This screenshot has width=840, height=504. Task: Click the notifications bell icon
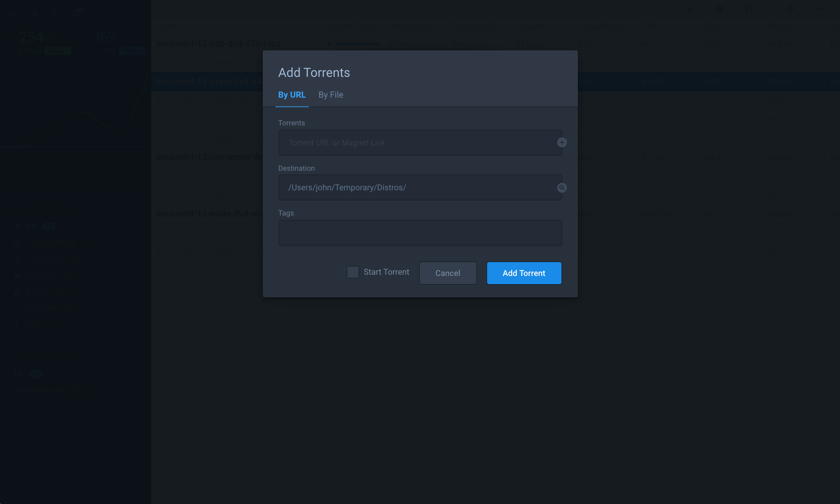coord(76,13)
